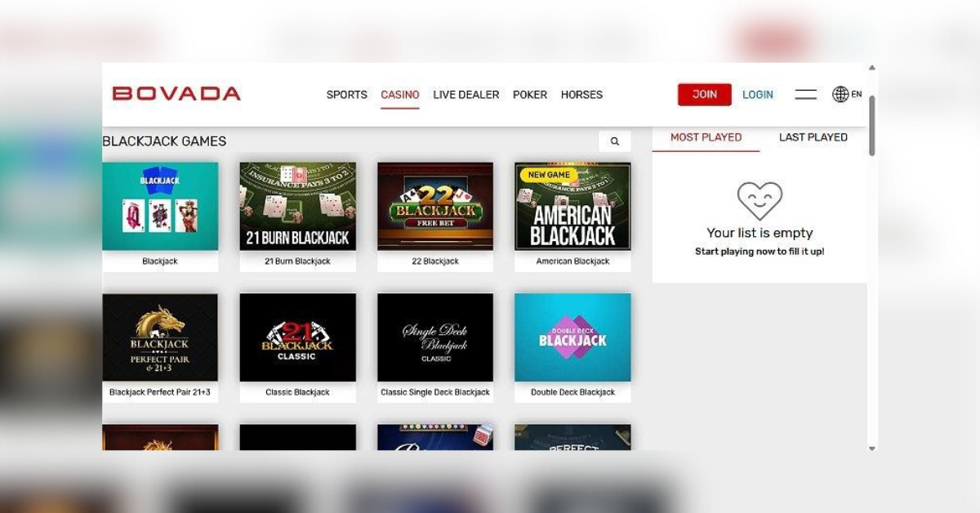The width and height of the screenshot is (980, 513).
Task: Click the 'Blackjack Games' heading
Action: (x=164, y=141)
